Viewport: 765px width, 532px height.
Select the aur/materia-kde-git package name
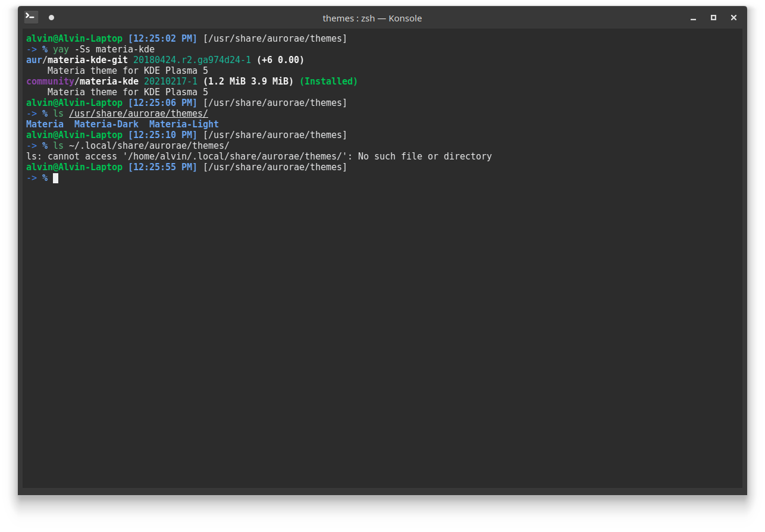(x=79, y=60)
